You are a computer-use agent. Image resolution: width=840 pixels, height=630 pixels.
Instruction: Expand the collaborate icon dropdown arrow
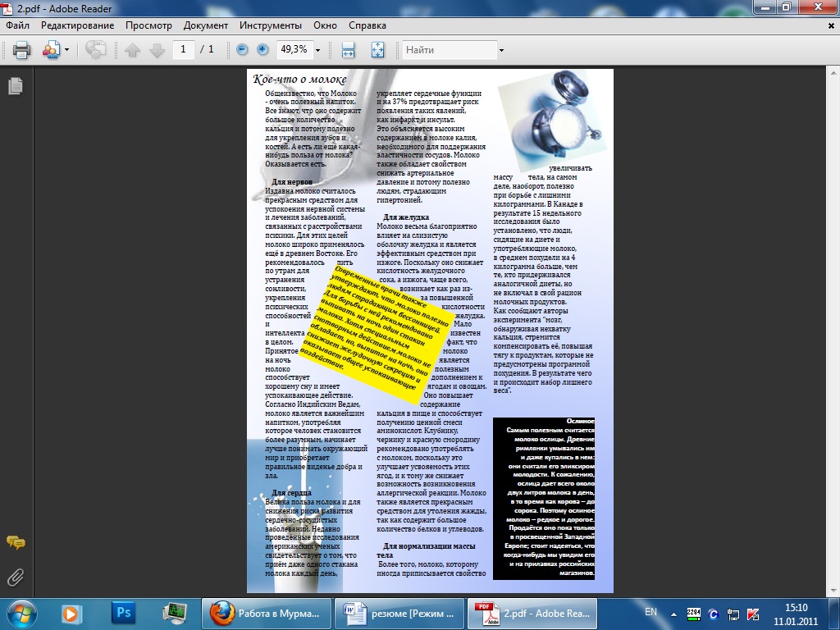[67, 50]
